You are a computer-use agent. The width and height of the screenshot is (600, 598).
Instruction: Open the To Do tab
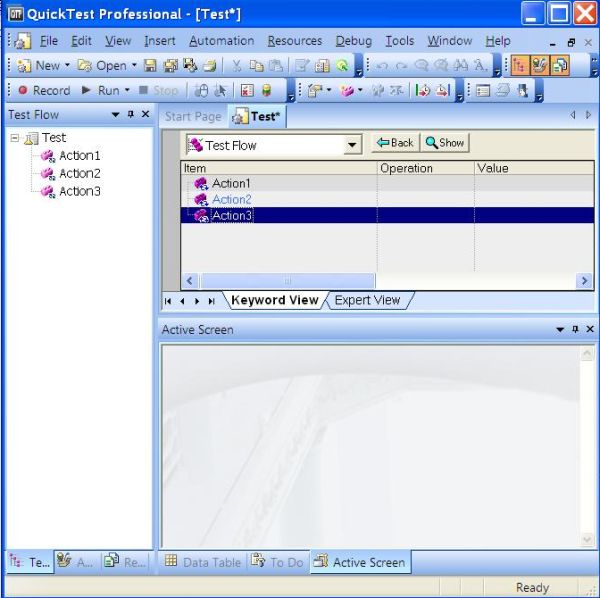tap(278, 562)
